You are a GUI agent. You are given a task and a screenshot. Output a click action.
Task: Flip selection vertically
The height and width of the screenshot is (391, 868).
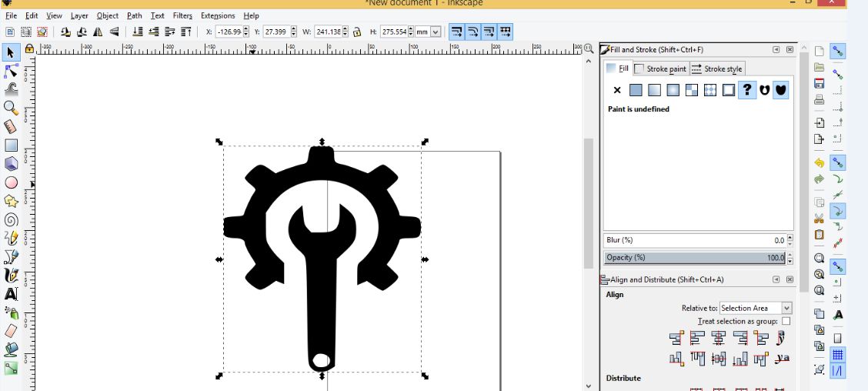click(115, 32)
